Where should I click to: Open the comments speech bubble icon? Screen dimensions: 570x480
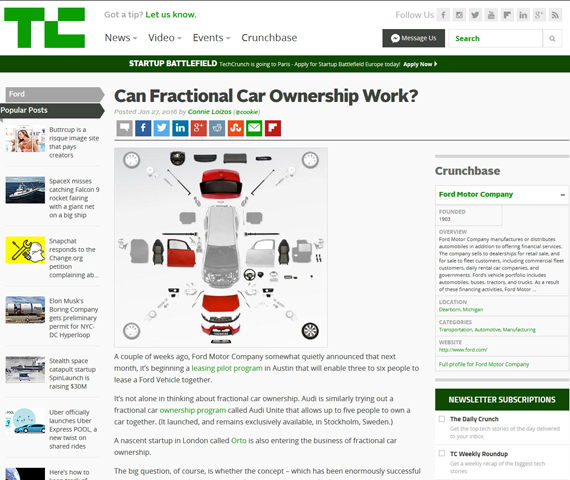(x=124, y=128)
